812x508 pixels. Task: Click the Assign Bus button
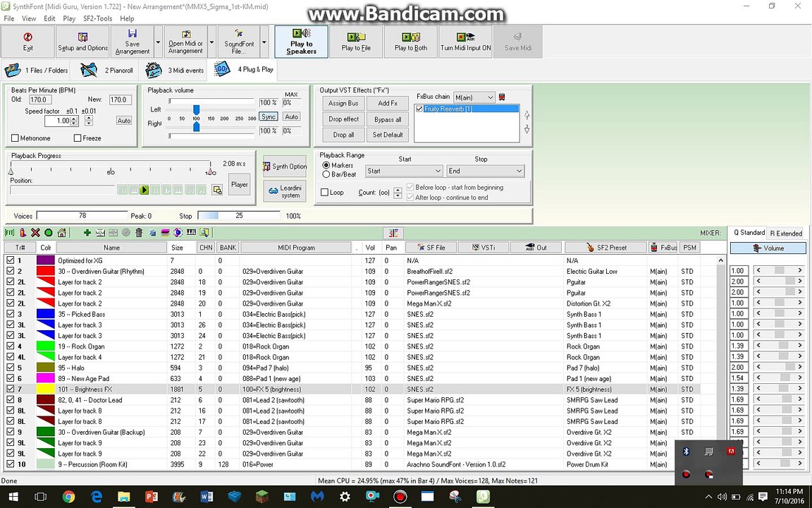pyautogui.click(x=343, y=103)
